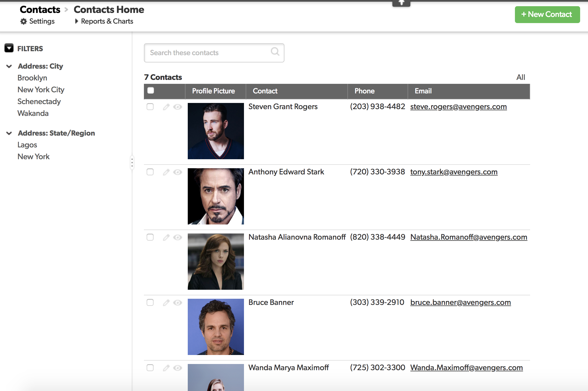
Task: Click Natasha Romanoff profile picture
Action: click(216, 262)
